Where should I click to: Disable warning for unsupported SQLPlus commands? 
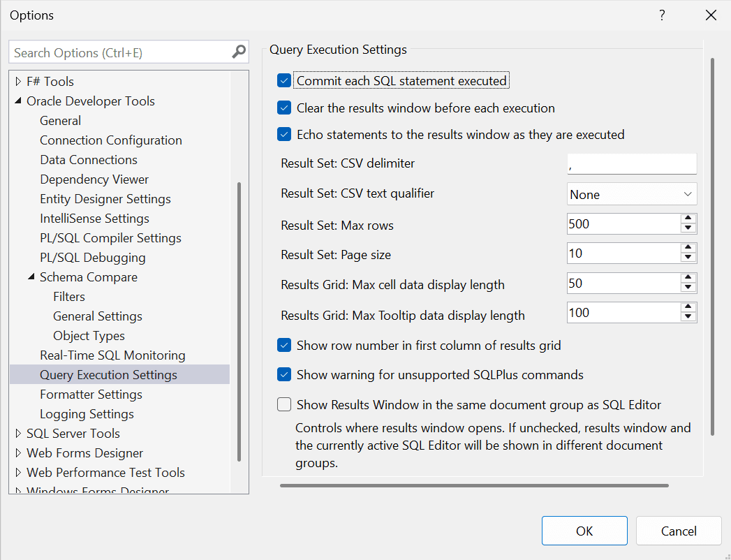(x=283, y=374)
